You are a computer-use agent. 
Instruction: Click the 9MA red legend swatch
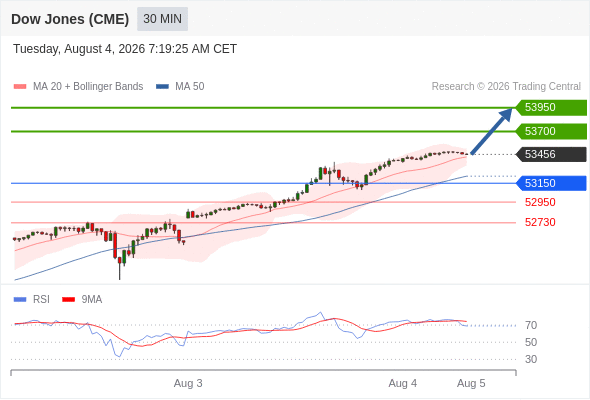click(x=68, y=300)
